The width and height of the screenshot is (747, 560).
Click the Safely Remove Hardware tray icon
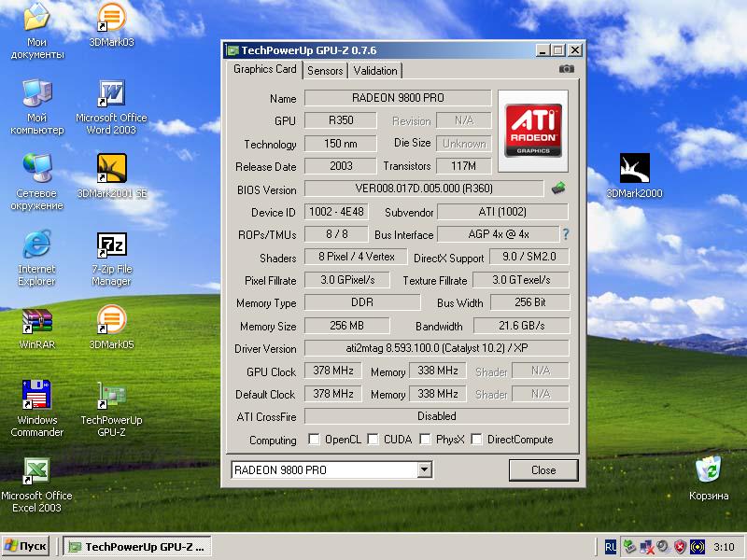click(x=629, y=547)
